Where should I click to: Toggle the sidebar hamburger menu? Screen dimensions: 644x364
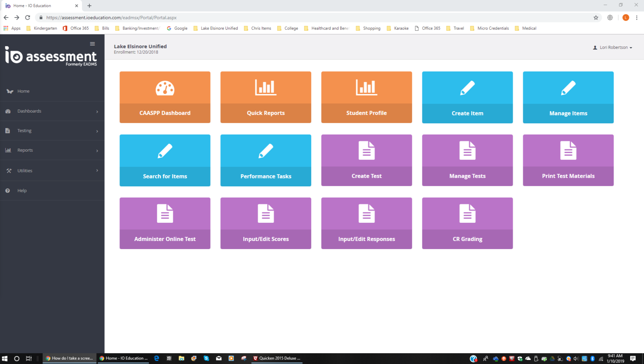coord(92,44)
